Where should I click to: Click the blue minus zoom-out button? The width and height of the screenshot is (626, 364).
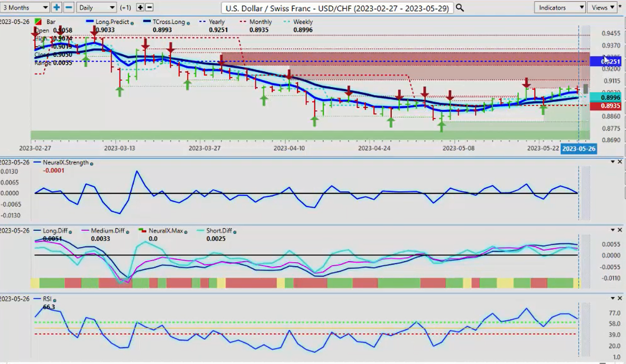[69, 8]
